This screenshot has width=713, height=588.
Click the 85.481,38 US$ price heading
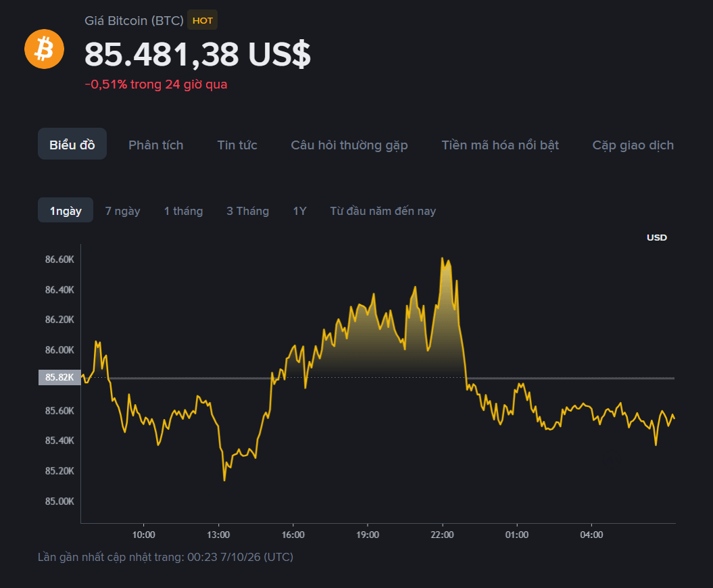click(197, 54)
